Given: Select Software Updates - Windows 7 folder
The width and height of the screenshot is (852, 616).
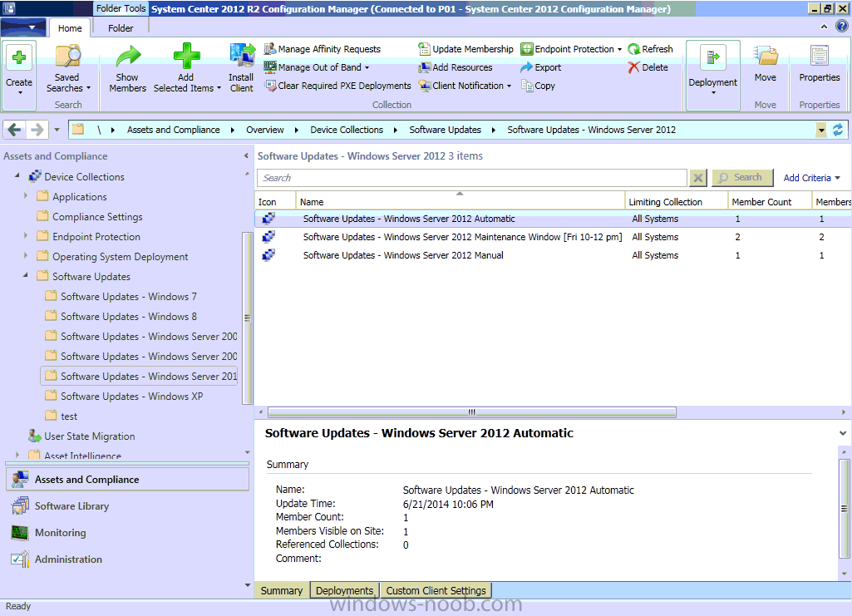Looking at the screenshot, I should click(121, 297).
